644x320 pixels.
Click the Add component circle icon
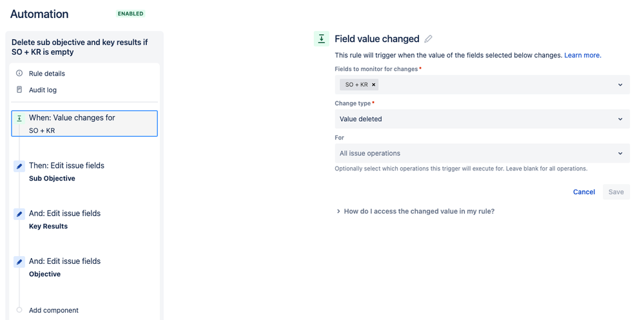(x=19, y=310)
